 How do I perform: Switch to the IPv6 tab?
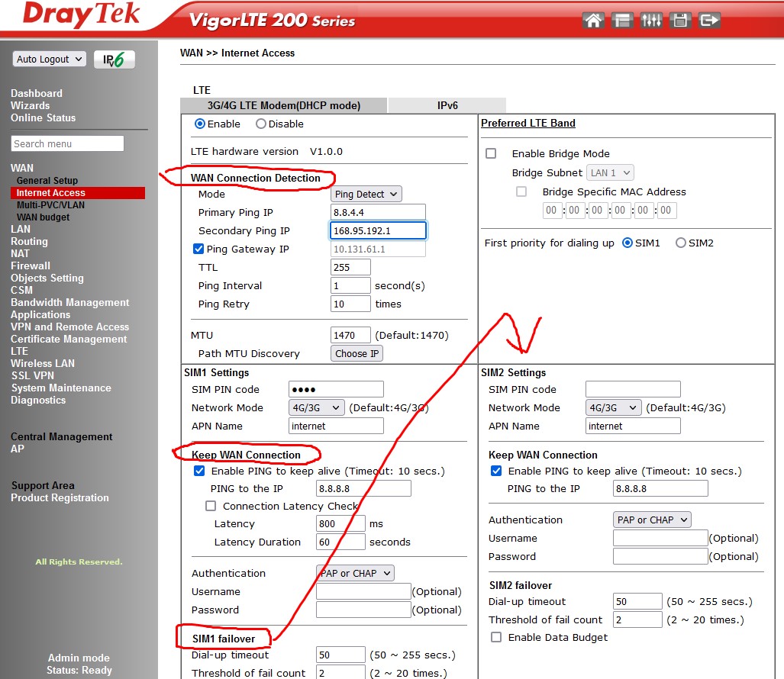pyautogui.click(x=447, y=105)
